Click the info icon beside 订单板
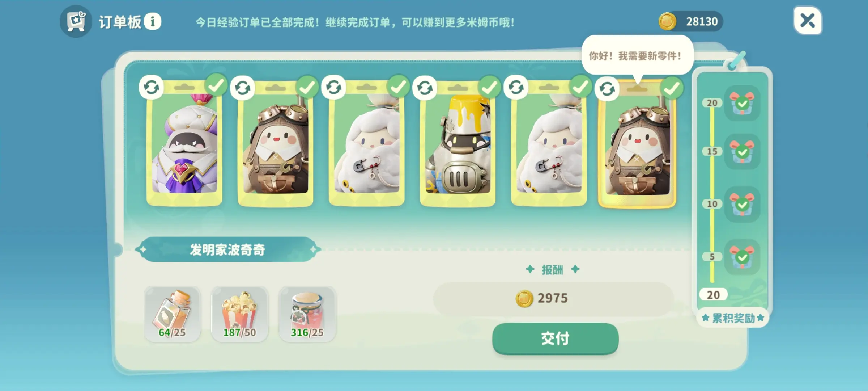Viewport: 868px width, 391px height. coord(152,22)
